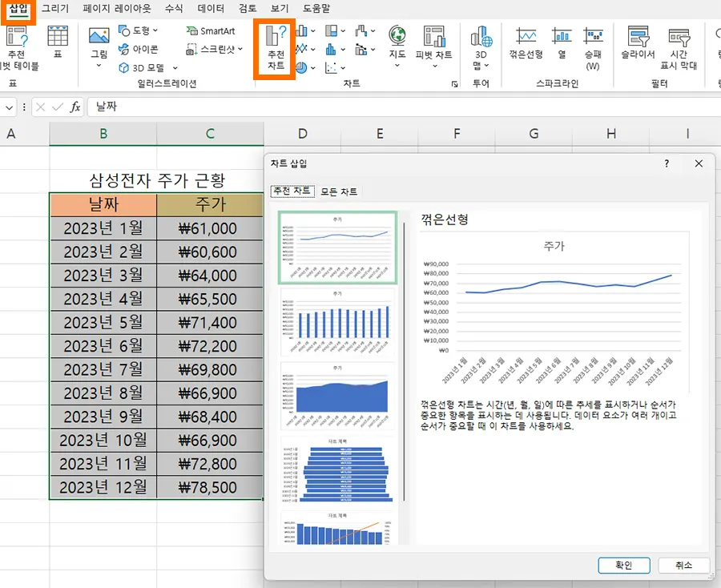Click the 시간 표시 막대 icon
Viewport: 721px width, 588px height.
coord(679,36)
